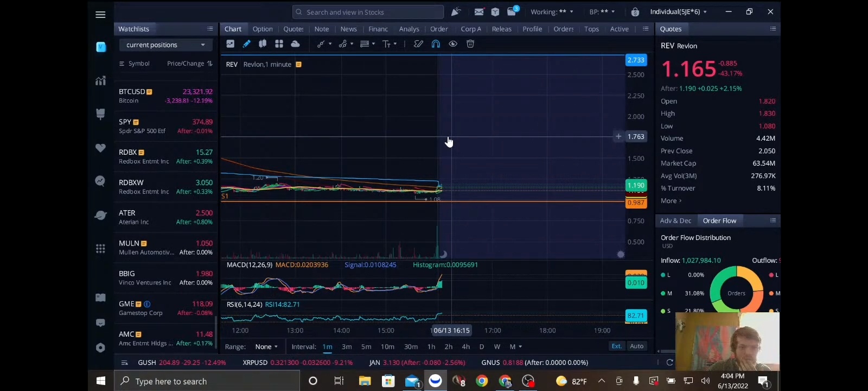Switch to the Order Flow tab
Image resolution: width=868 pixels, height=391 pixels.
pos(719,220)
